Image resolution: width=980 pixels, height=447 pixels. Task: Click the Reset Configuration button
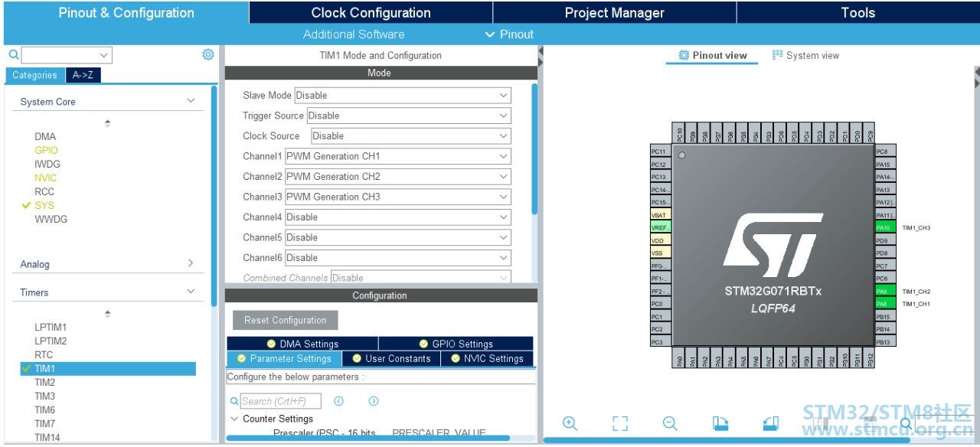(285, 320)
